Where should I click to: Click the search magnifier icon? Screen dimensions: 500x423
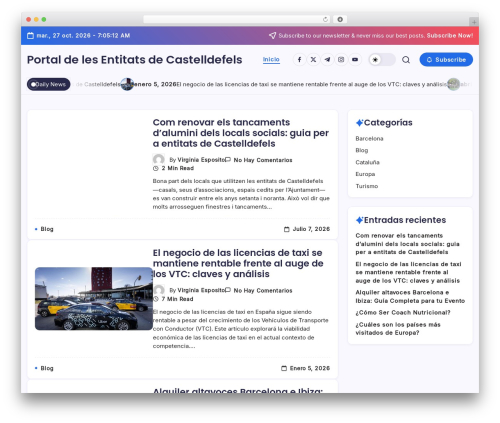406,60
